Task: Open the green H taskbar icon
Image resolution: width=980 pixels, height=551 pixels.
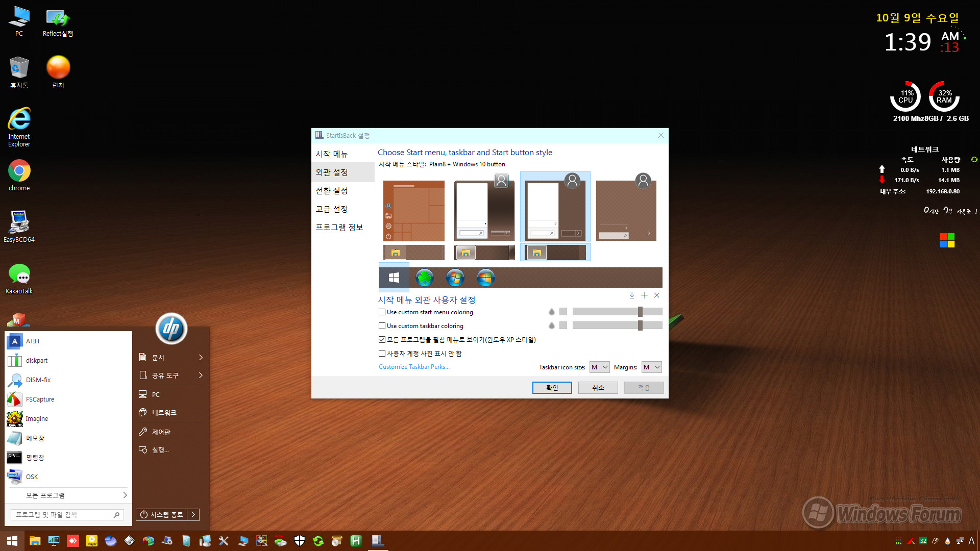Action: point(356,541)
